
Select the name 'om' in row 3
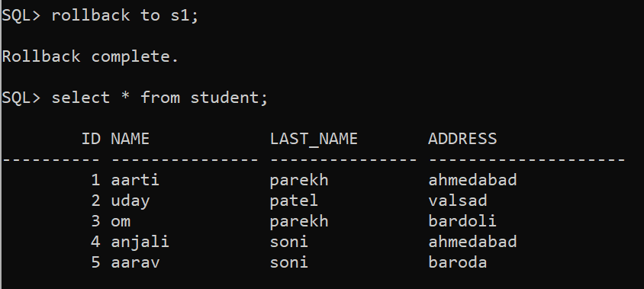tap(121, 222)
